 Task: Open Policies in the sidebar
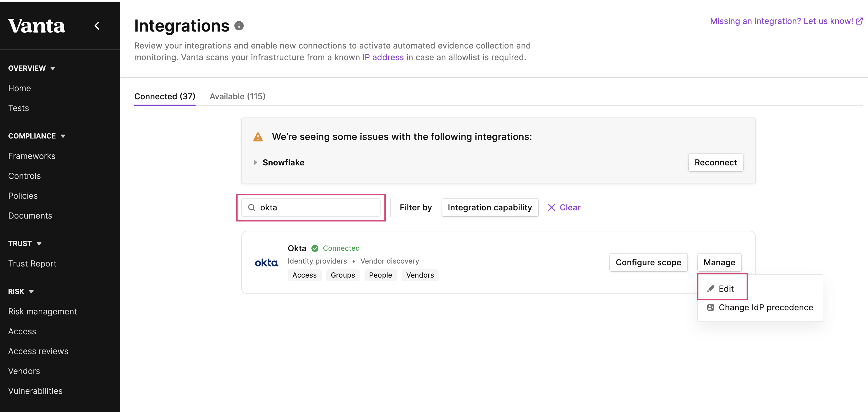tap(23, 196)
